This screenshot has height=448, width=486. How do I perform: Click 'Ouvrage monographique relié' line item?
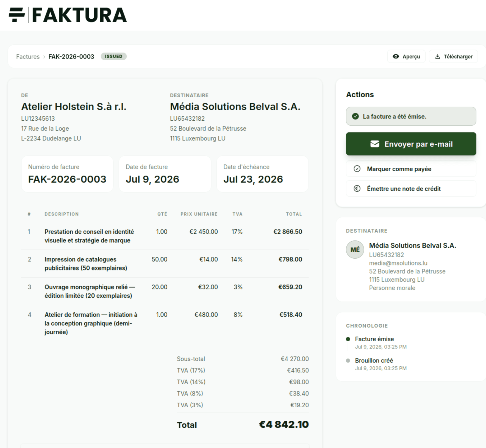90,291
